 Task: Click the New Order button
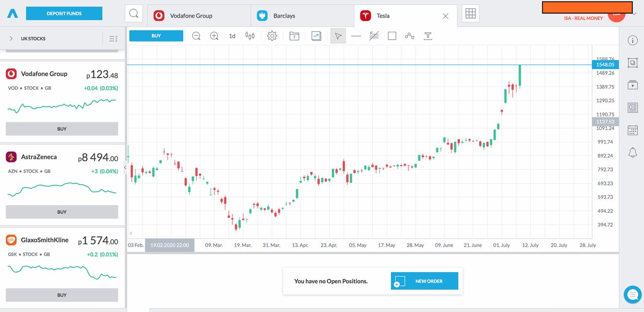point(425,281)
